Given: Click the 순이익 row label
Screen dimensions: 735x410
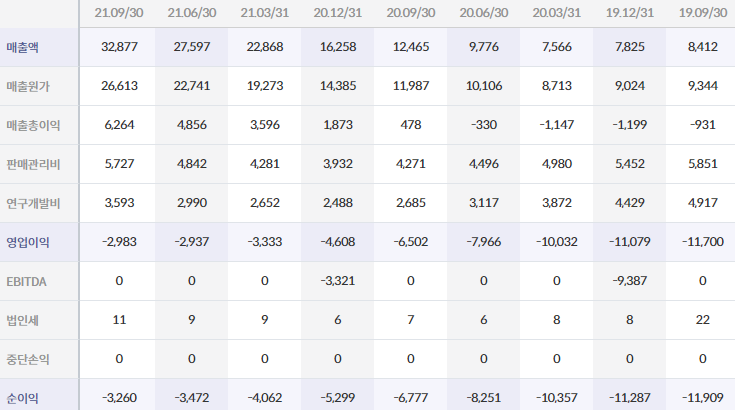Looking at the screenshot, I should [22, 398].
